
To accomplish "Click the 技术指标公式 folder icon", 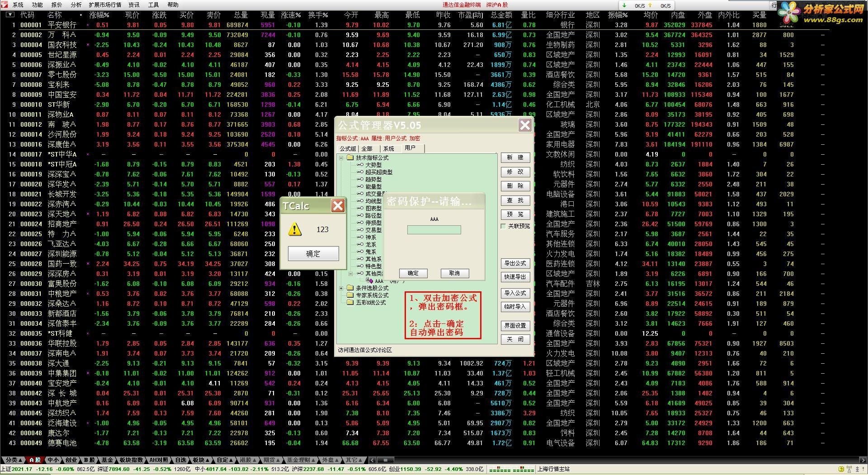I will (350, 158).
